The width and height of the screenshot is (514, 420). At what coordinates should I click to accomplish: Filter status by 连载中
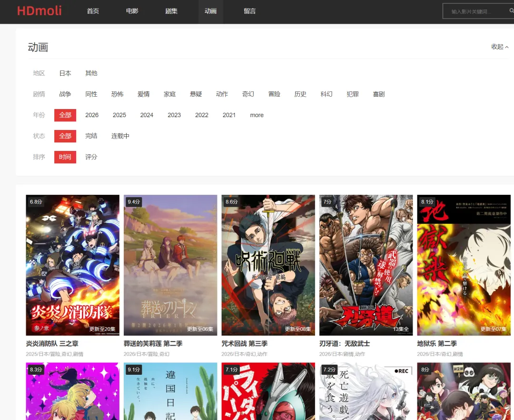point(120,136)
